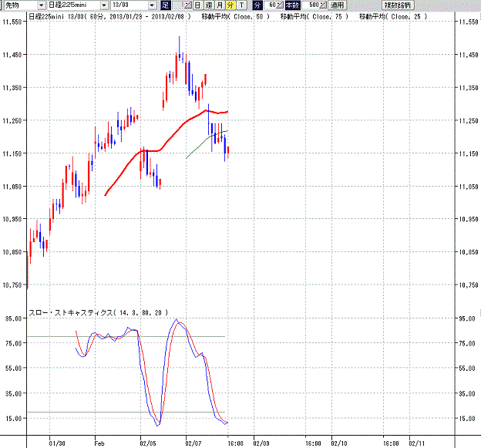Open the 複数銘柄 multiple symbols button

(398, 5)
